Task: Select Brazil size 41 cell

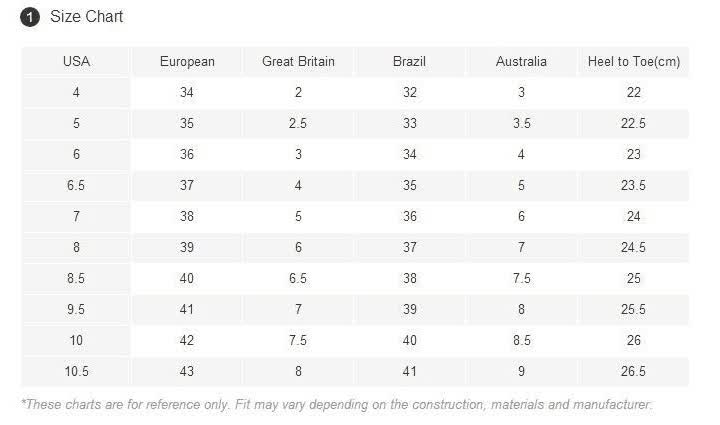Action: (410, 372)
